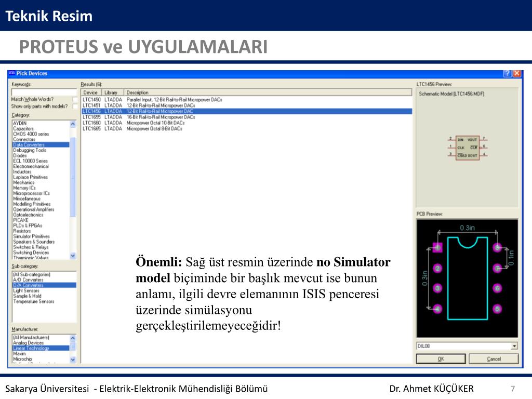Select Optoelectronics category
Screen dimensions: 532x399
(41, 215)
